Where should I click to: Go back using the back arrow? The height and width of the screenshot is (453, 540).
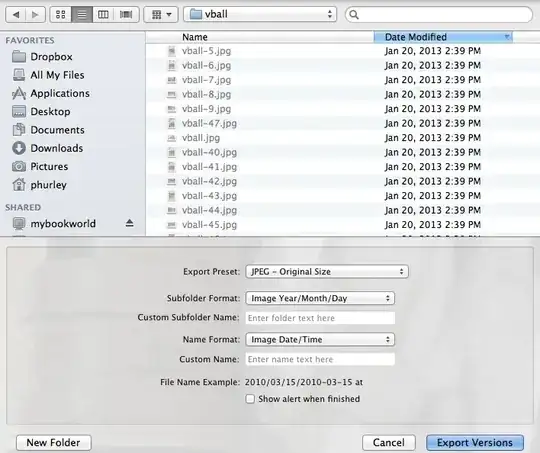[x=16, y=14]
